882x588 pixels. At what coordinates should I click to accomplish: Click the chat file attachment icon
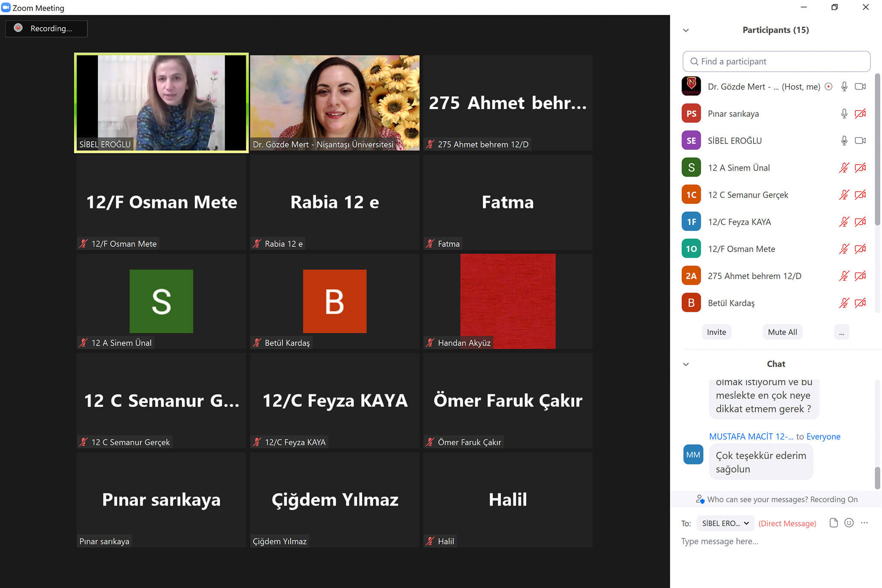tap(834, 523)
